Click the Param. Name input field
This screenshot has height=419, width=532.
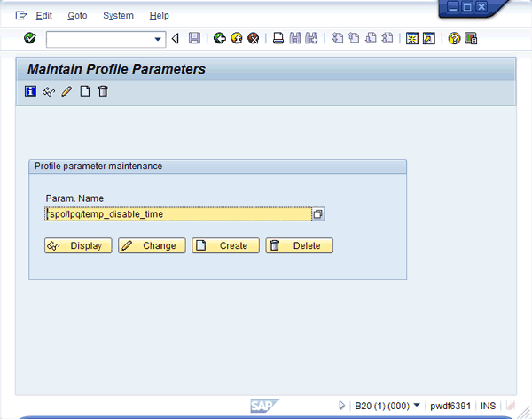(x=178, y=214)
